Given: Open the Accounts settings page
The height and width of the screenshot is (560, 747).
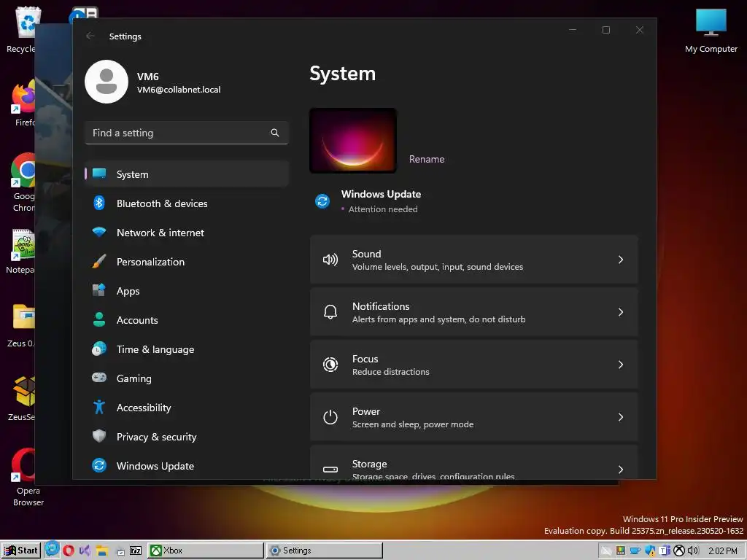Looking at the screenshot, I should pos(187,320).
